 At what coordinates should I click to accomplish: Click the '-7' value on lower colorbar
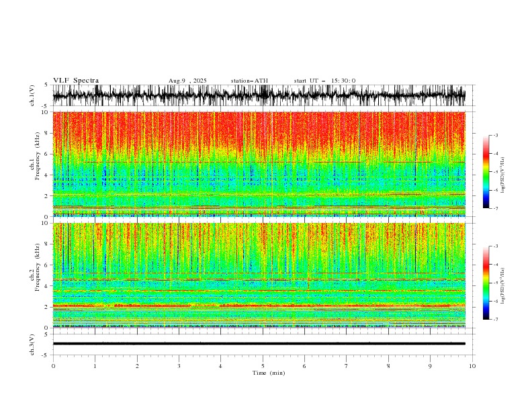click(496, 320)
